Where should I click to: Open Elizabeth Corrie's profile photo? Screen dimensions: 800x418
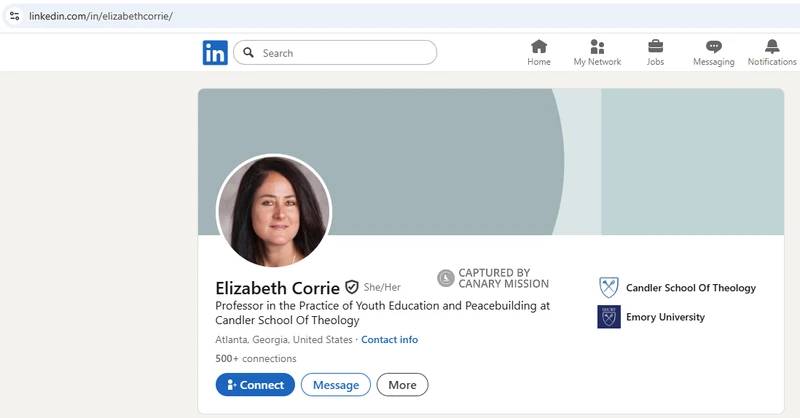click(x=274, y=211)
